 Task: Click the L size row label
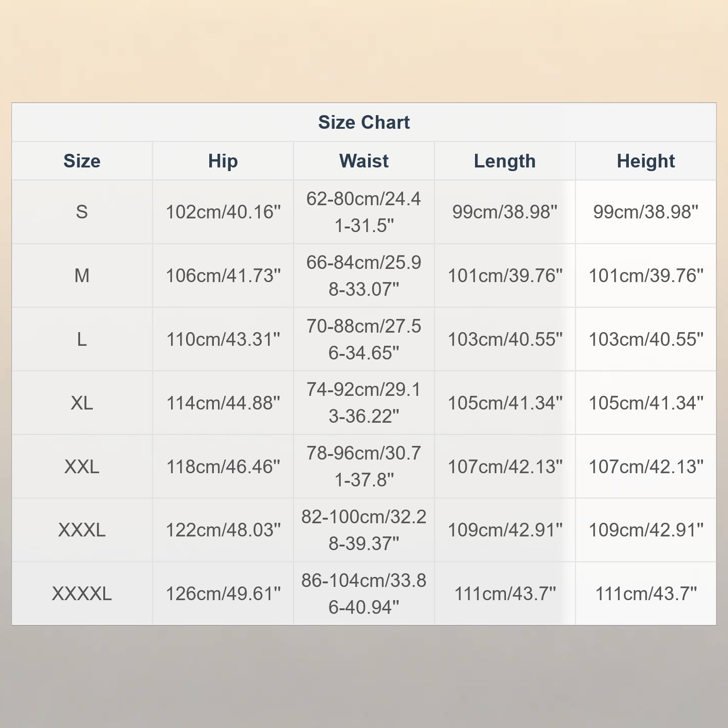pos(82,339)
